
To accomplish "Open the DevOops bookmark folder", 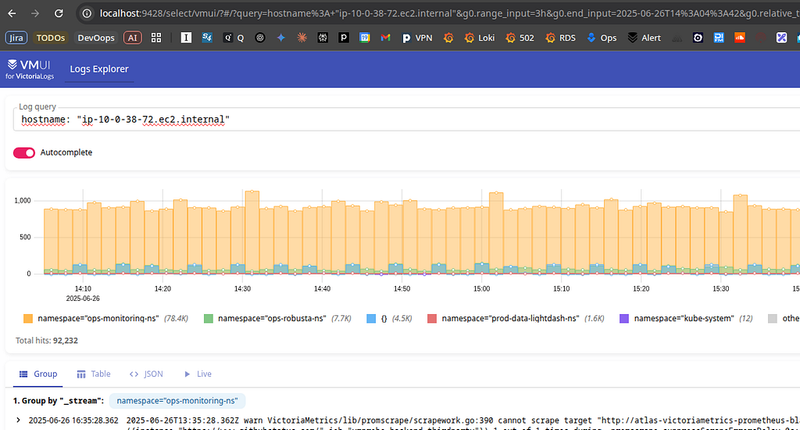I will 96,38.
